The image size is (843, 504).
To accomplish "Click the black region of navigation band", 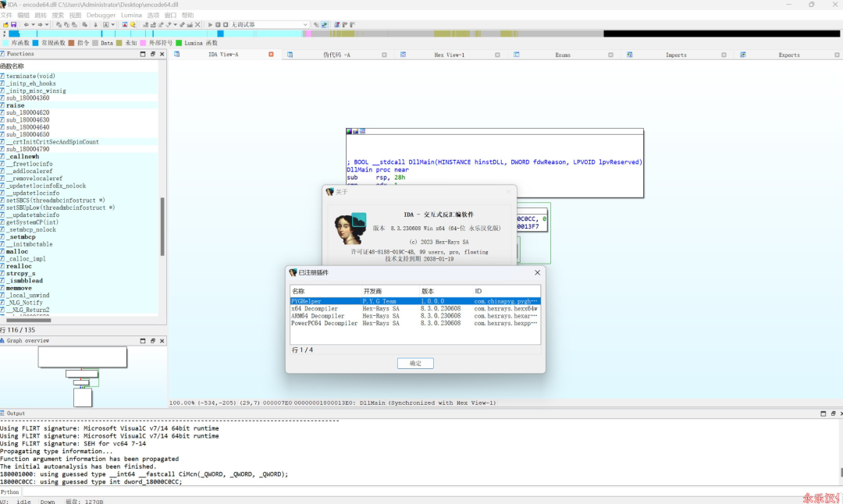I will [x=721, y=34].
